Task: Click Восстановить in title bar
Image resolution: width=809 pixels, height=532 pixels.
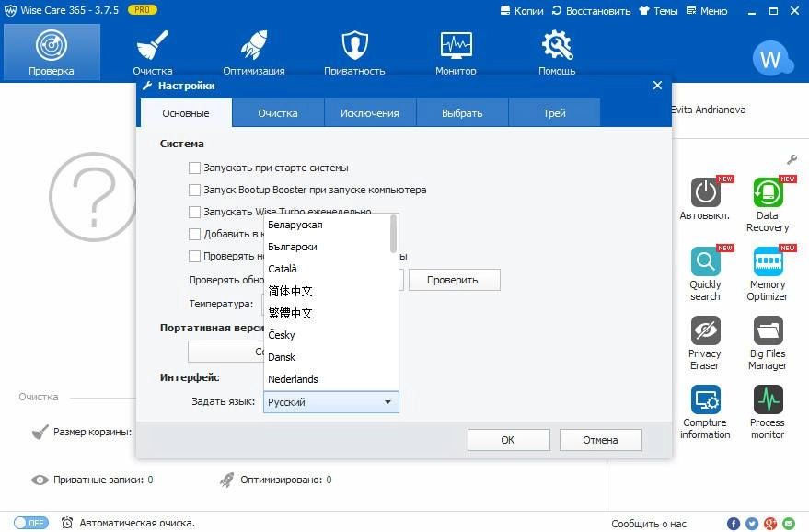Action: (x=591, y=11)
